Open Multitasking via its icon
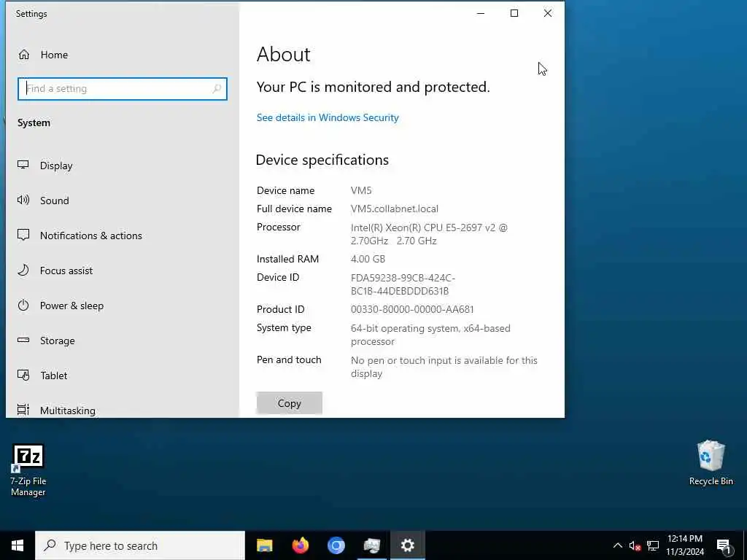 (23, 410)
